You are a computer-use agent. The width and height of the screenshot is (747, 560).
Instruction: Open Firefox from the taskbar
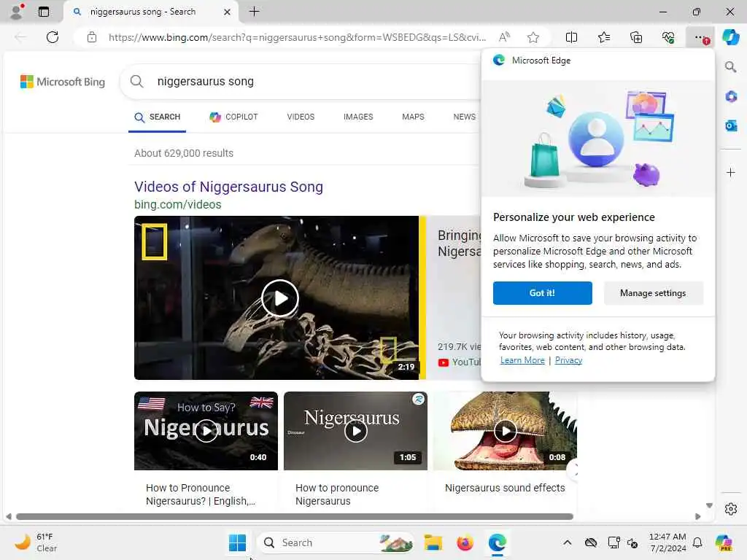[465, 542]
